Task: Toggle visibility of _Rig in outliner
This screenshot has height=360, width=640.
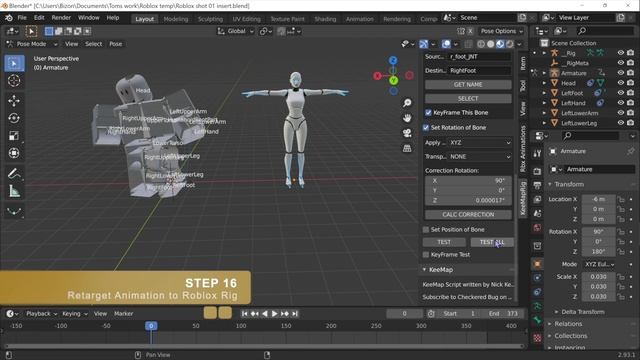Action: coord(620,53)
